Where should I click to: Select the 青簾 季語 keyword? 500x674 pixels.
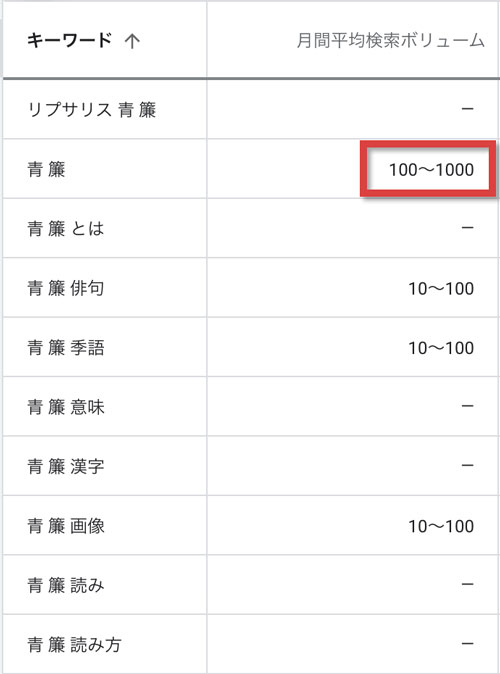point(66,347)
